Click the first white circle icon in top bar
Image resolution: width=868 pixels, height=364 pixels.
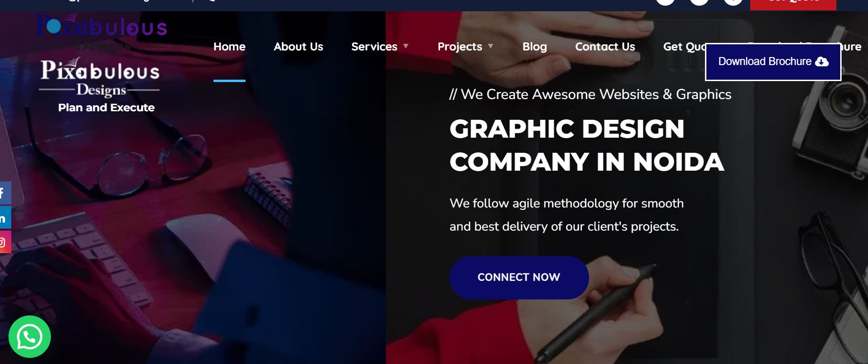point(665,1)
